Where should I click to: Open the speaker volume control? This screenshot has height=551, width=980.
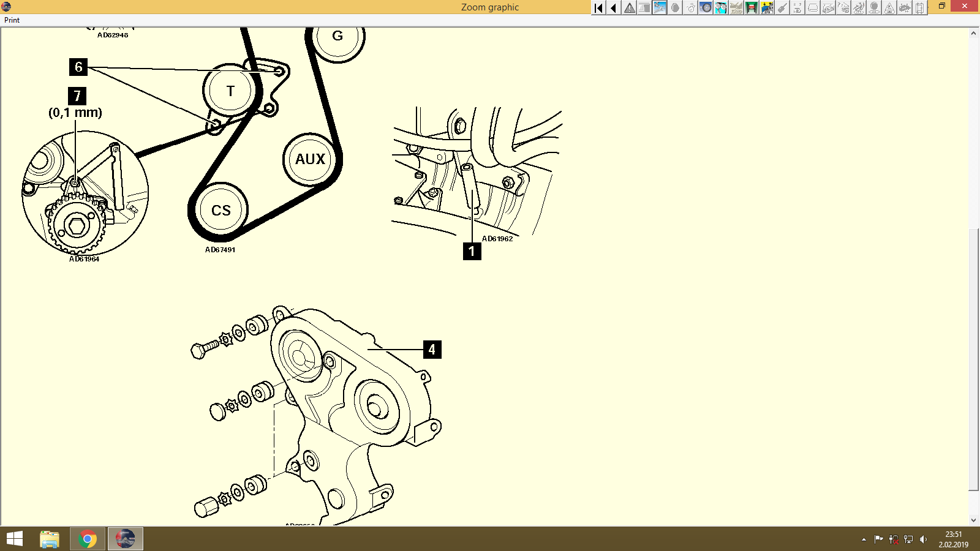pos(923,539)
